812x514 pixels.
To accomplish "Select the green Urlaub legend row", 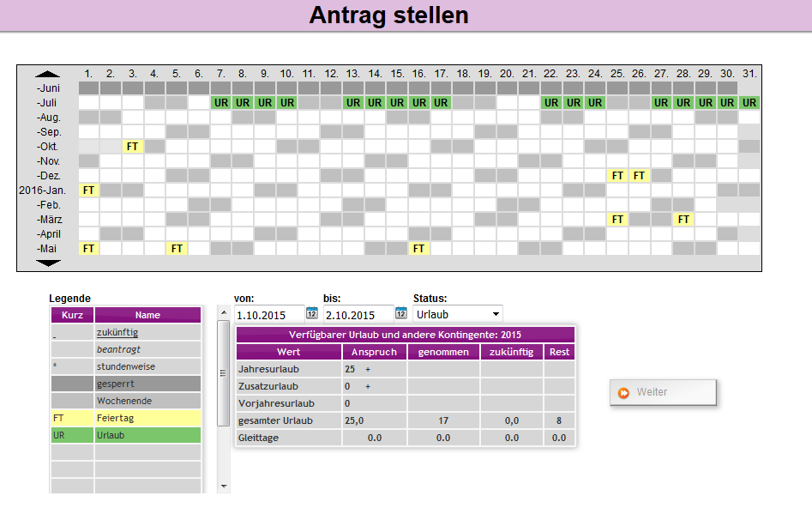I will (125, 435).
